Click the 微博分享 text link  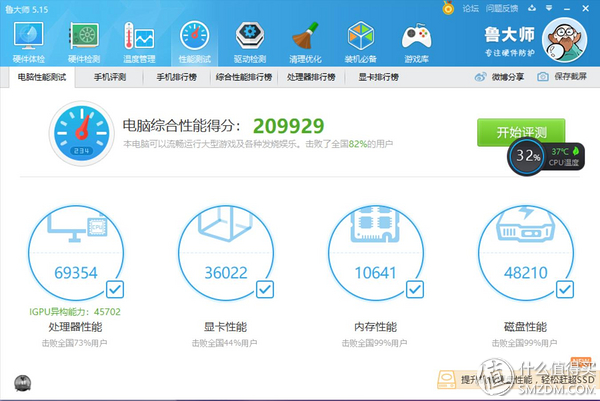coord(507,77)
